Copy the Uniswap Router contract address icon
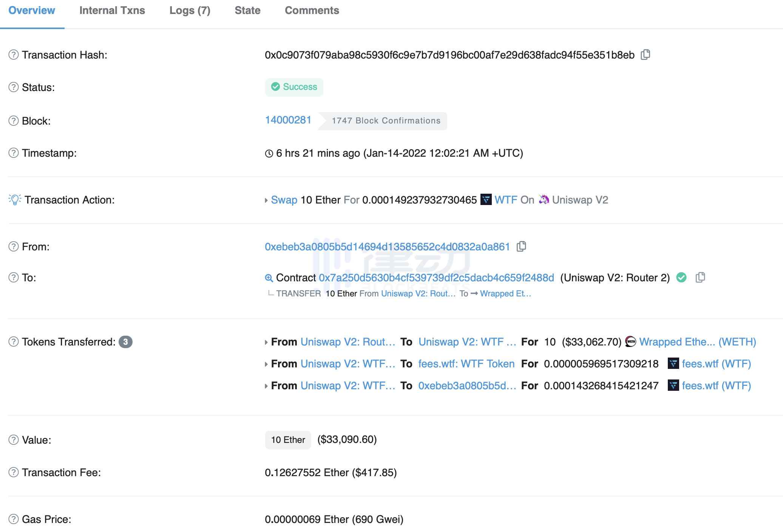 [x=700, y=278]
